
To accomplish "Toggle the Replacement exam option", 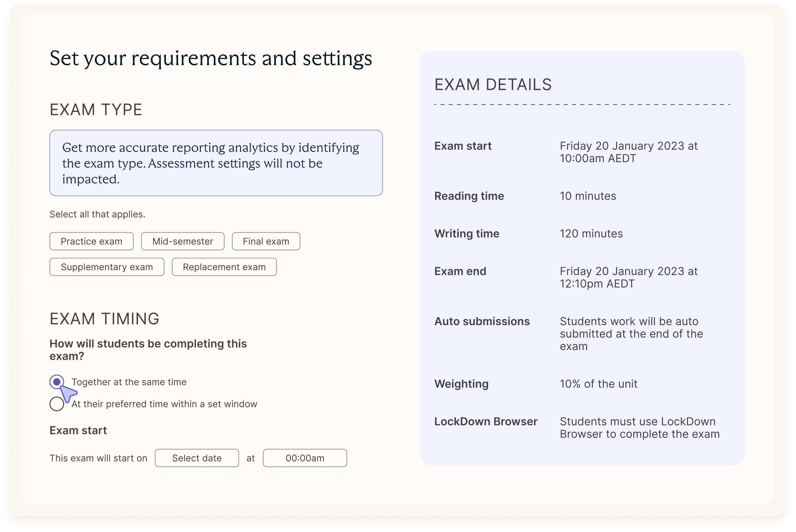I will click(224, 267).
